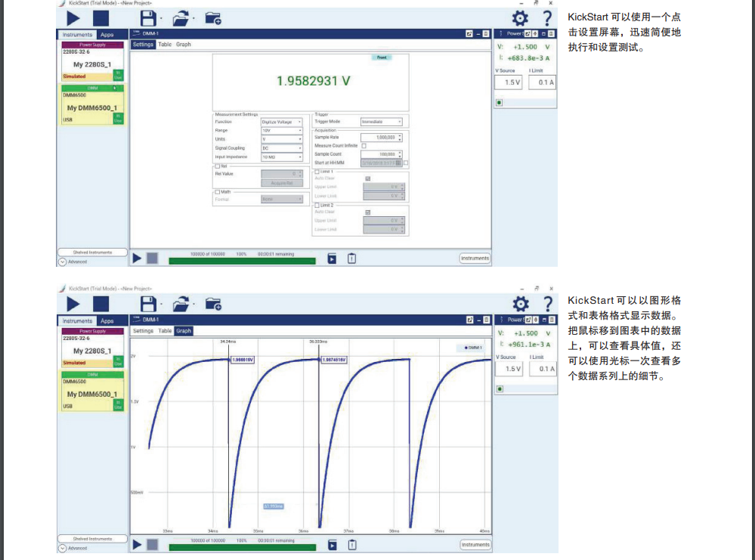Click the DMM-1 panel maximize icon in Settings-view window
755x560 pixels.
pos(486,34)
